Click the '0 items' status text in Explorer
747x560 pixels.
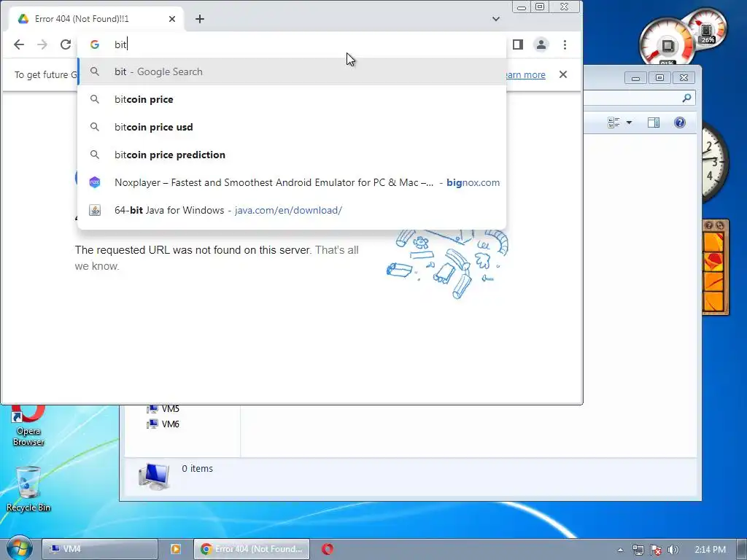tap(197, 469)
